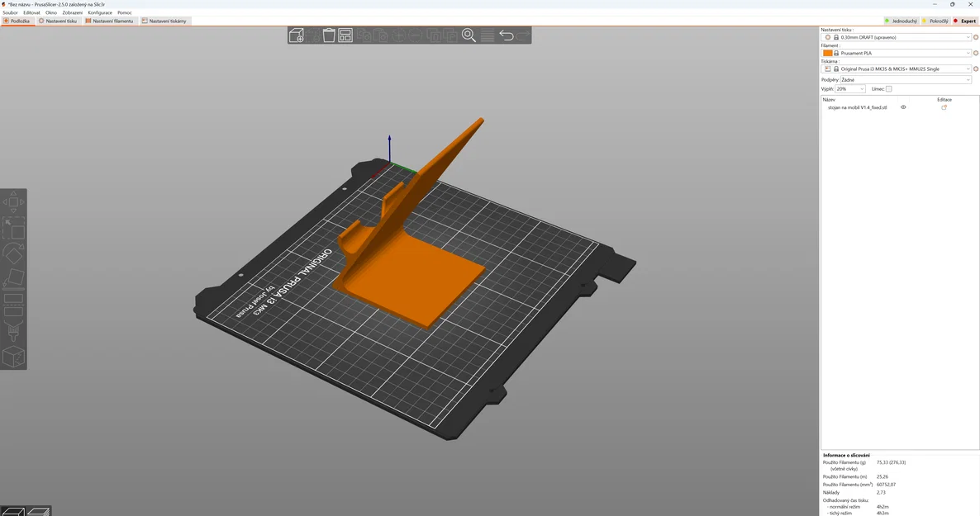Open the Soubor menu
This screenshot has width=980, height=516.
[x=10, y=12]
